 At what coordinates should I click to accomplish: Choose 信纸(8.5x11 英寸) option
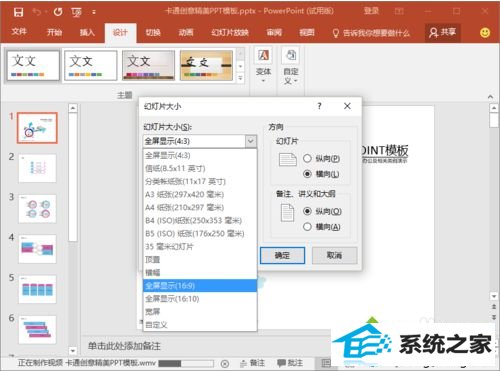[200, 168]
